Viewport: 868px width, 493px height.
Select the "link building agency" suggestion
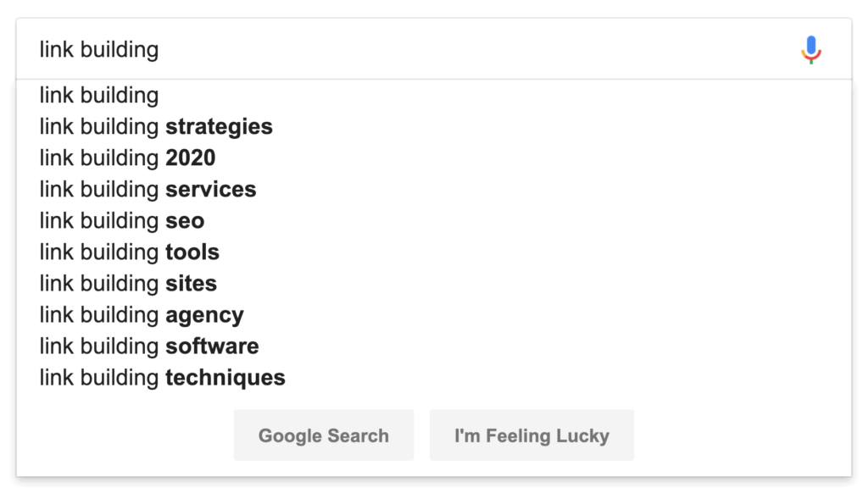pos(142,315)
